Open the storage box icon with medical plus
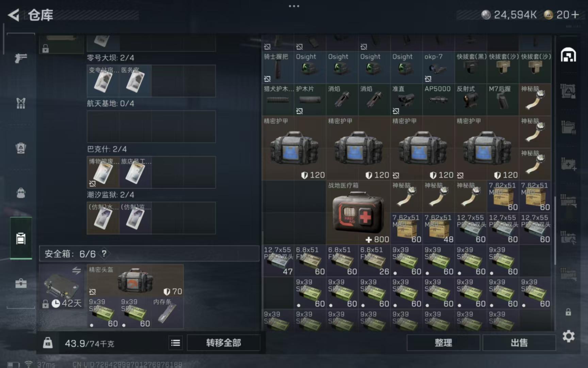 [568, 164]
